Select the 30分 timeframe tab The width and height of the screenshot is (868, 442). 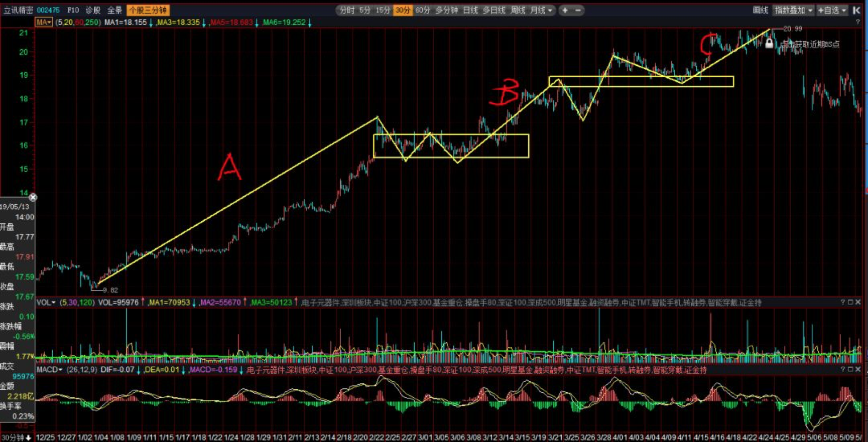[x=403, y=10]
